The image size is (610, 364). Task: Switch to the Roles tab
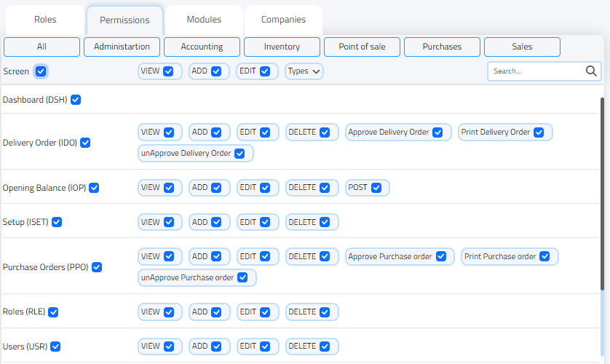pos(45,20)
